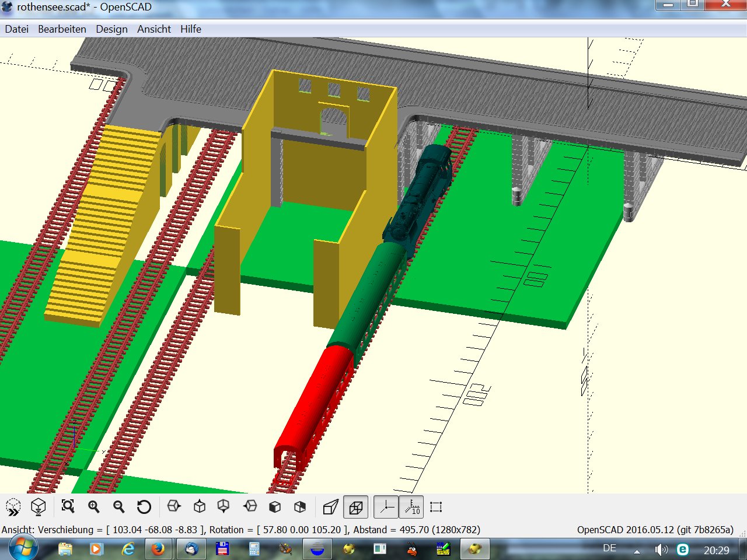Toggle Perspective projection mode

pyautogui.click(x=330, y=507)
